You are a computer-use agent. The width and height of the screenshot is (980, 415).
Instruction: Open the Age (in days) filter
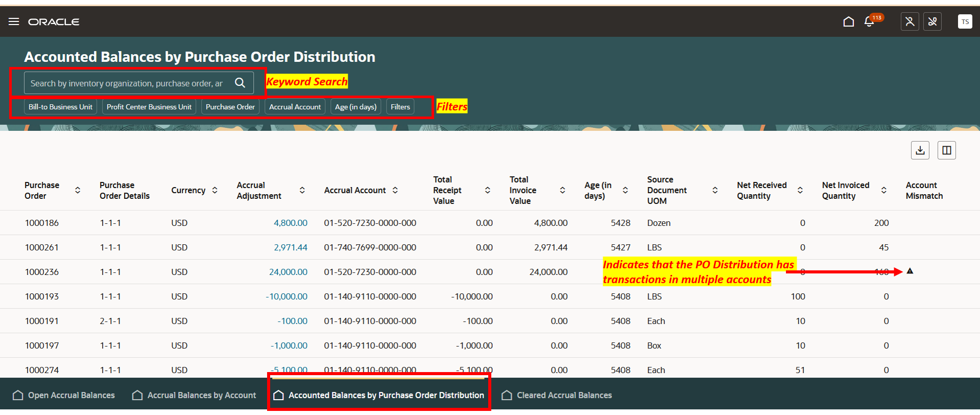coord(356,107)
